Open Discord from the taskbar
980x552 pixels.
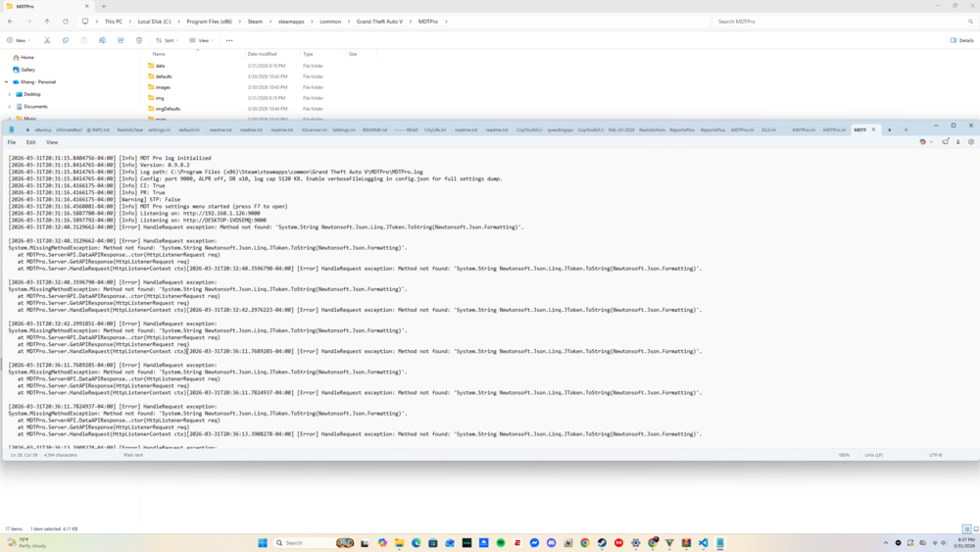[551, 542]
